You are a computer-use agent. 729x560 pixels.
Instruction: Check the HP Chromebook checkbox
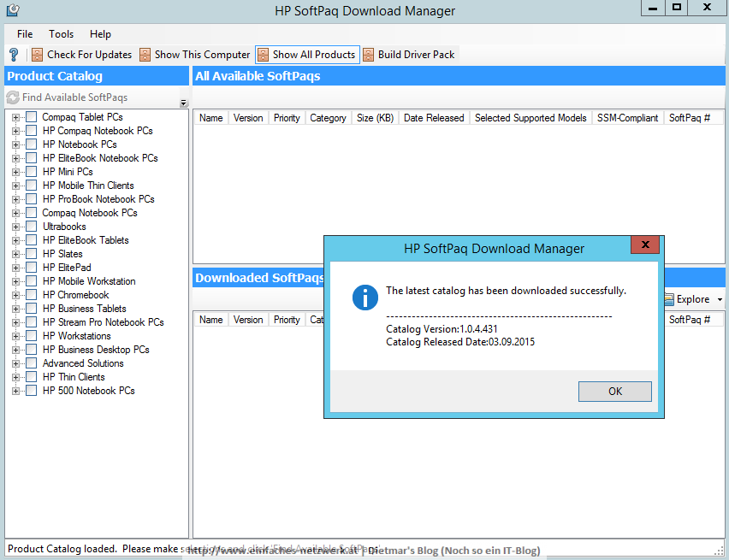coord(31,295)
